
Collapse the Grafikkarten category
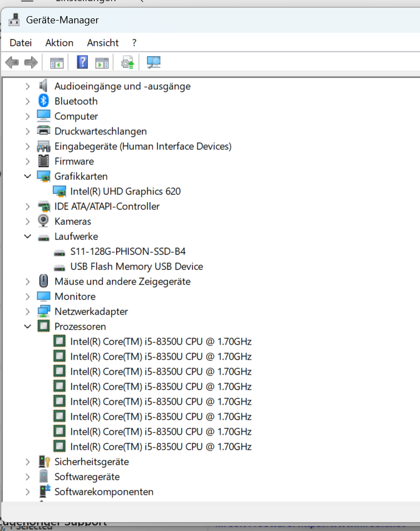(28, 176)
